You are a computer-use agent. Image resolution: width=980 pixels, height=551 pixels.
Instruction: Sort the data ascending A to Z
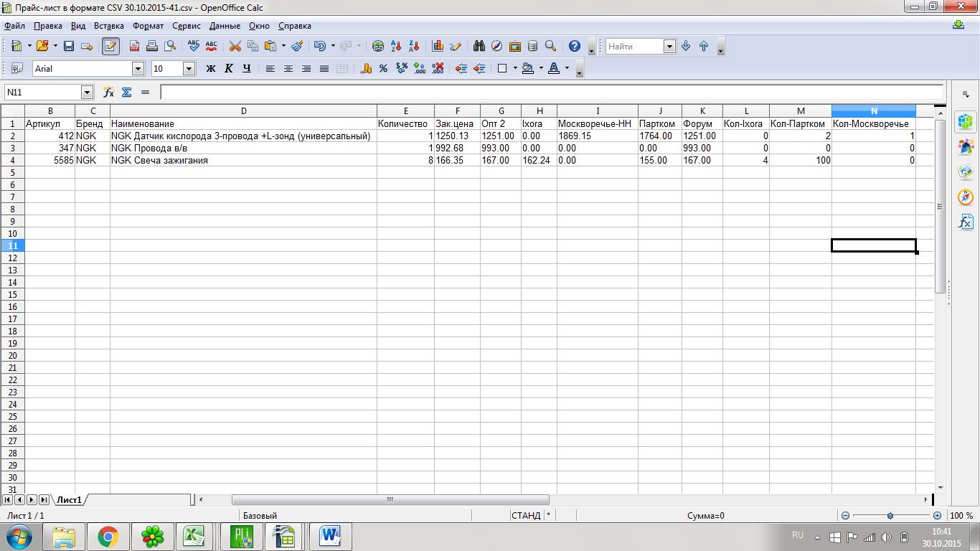[396, 46]
